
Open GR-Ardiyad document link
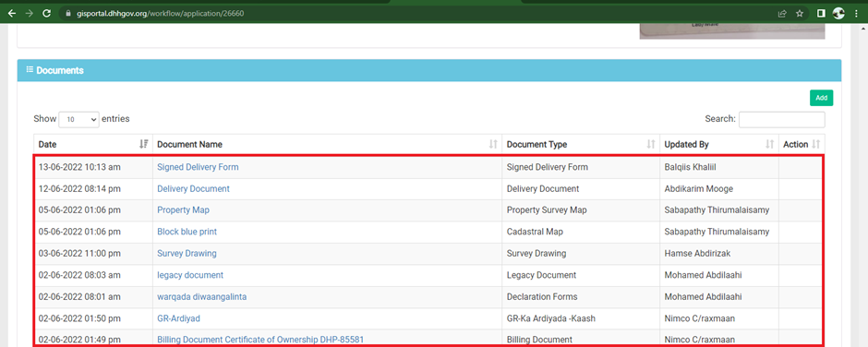[178, 318]
